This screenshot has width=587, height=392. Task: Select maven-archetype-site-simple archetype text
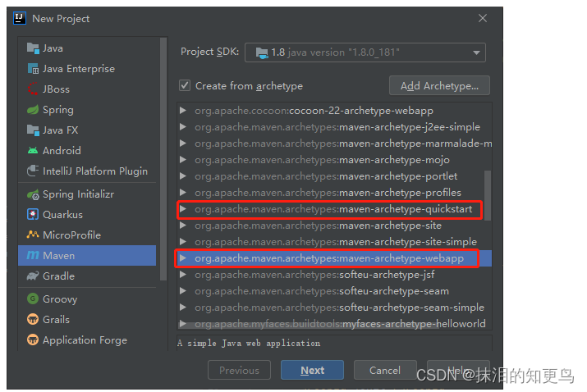pos(336,242)
